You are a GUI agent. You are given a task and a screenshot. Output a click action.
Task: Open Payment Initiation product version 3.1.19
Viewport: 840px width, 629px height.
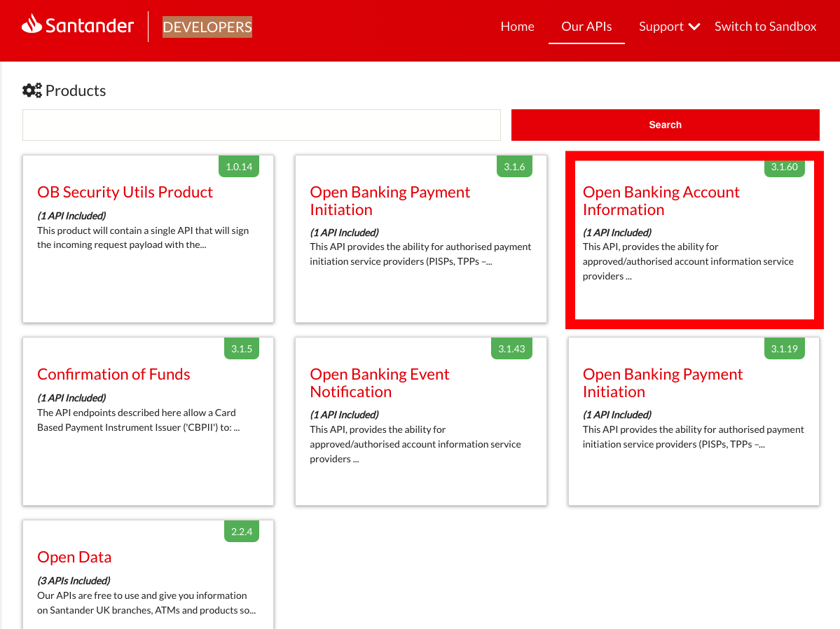tap(663, 382)
